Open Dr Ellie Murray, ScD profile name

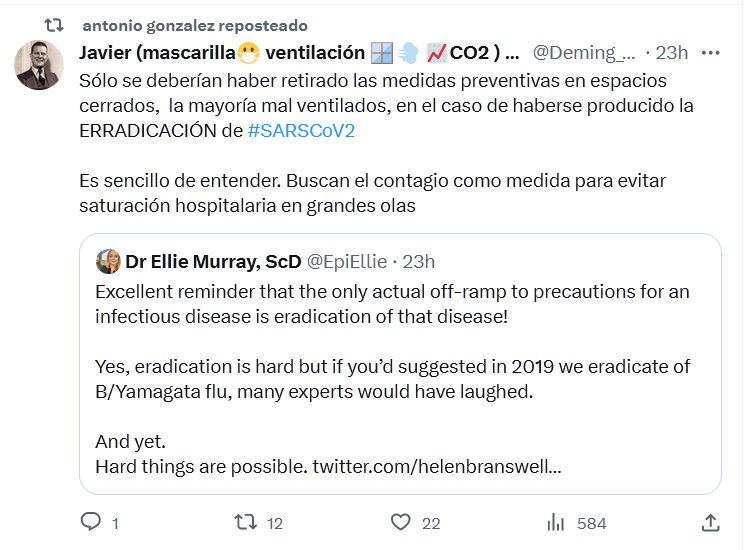[213, 262]
